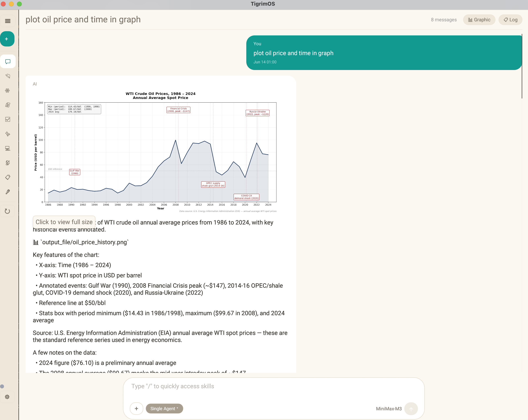528x420 pixels.
Task: Click the 'AI' sender label
Action: click(x=35, y=84)
